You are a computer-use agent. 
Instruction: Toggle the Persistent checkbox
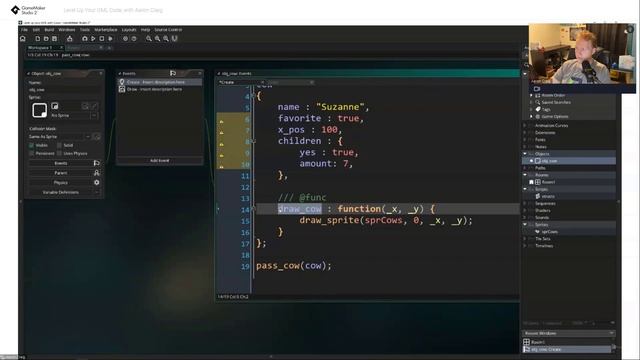[31, 153]
